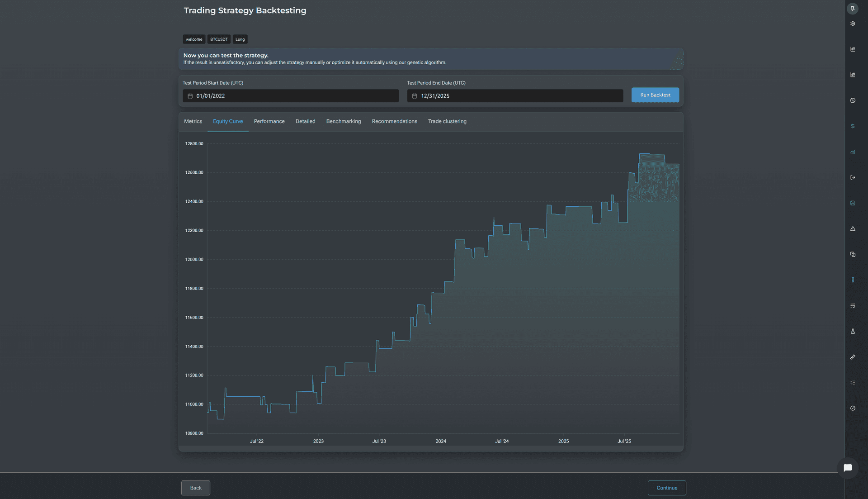The image size is (868, 499).
Task: Click the overlapping squares copy icon
Action: pos(853,254)
